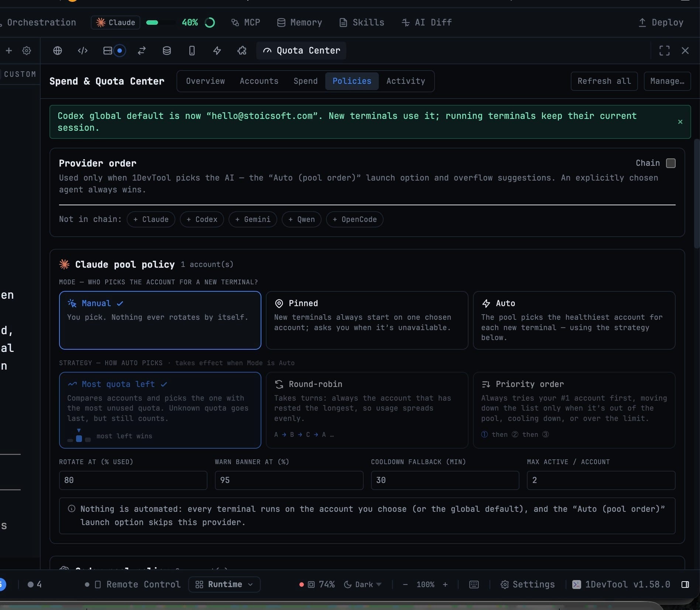
Task: Click the circular quota ring indicator
Action: pyautogui.click(x=210, y=23)
